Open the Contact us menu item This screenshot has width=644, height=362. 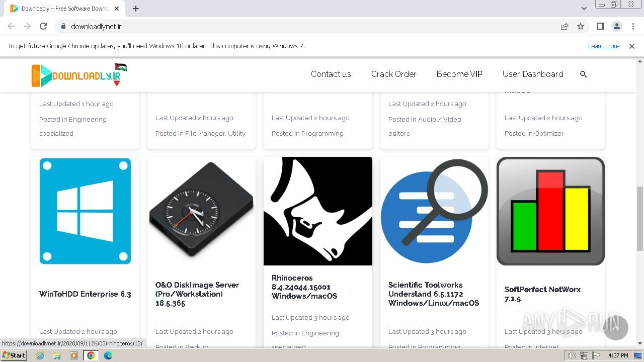(x=331, y=74)
